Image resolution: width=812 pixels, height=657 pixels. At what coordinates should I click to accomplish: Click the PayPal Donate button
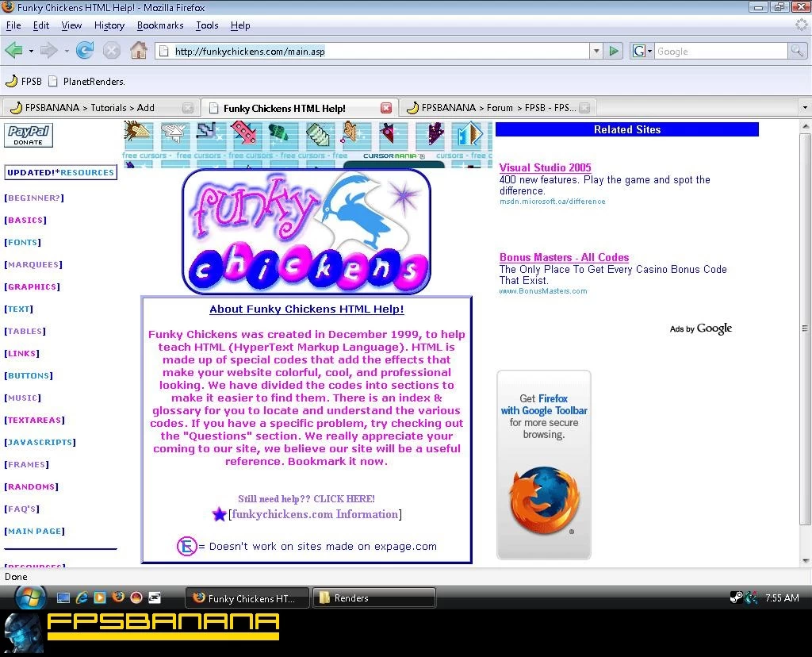click(29, 135)
